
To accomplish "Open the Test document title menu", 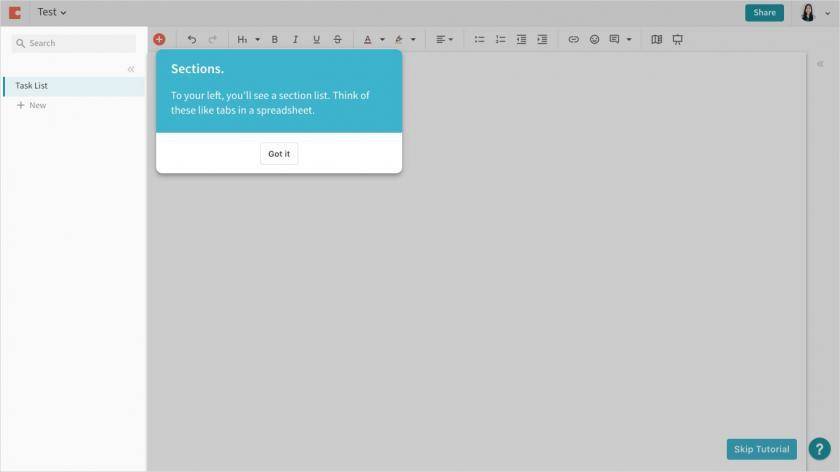I will click(51, 12).
